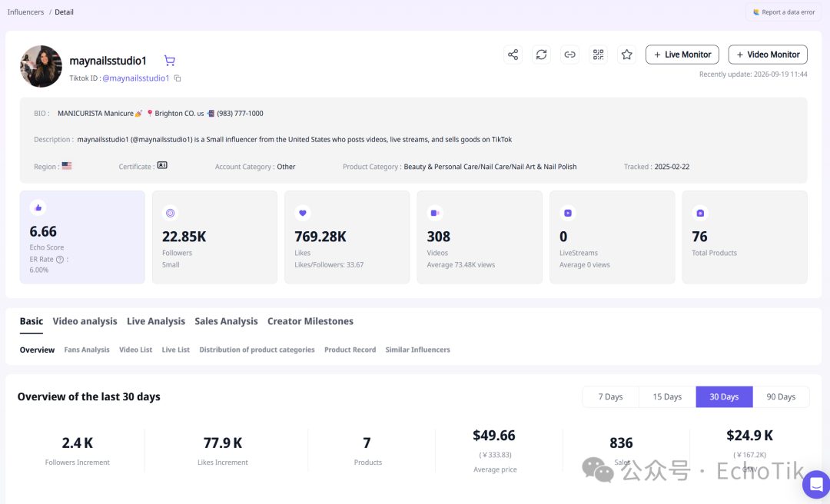Open the Live List sub-tab

pyautogui.click(x=176, y=350)
